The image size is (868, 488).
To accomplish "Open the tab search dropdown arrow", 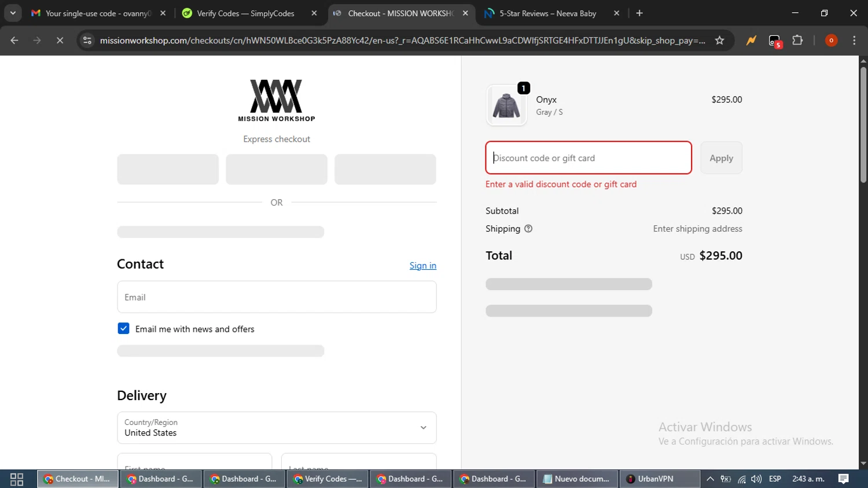I will (13, 13).
